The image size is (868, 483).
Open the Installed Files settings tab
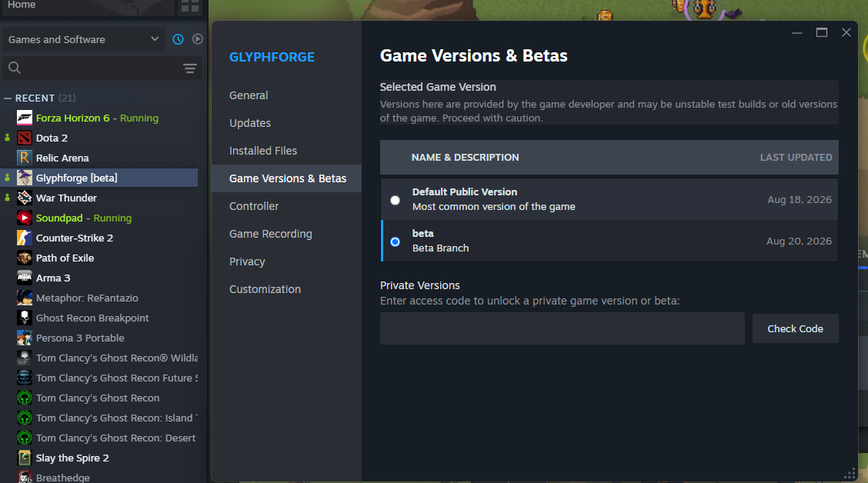(263, 151)
